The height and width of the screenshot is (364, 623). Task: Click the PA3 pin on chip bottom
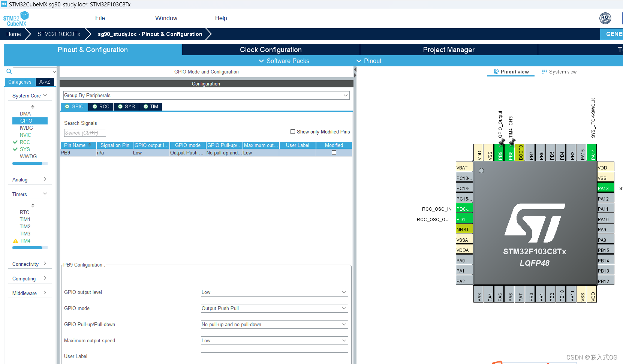[x=479, y=294]
